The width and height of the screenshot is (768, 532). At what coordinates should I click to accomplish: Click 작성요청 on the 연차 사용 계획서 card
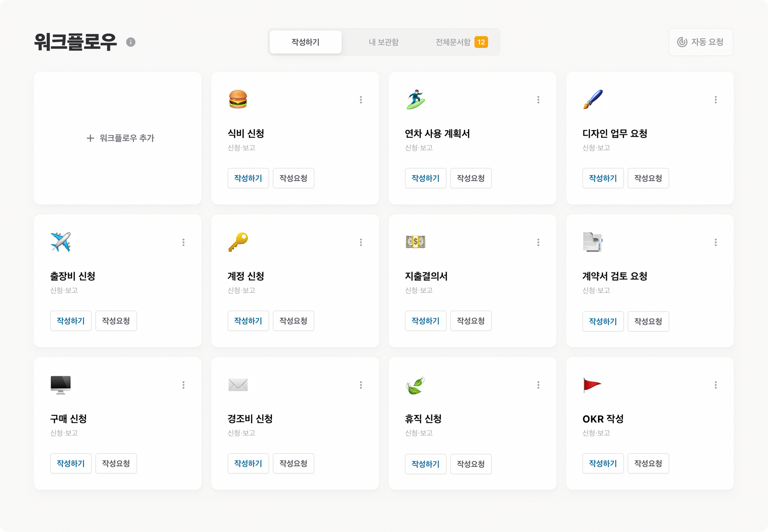pos(471,178)
